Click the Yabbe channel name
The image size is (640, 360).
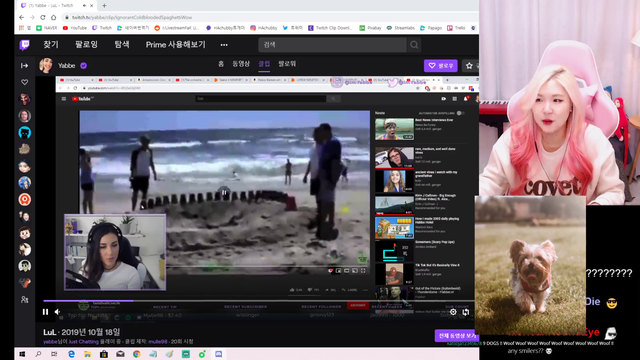66,66
